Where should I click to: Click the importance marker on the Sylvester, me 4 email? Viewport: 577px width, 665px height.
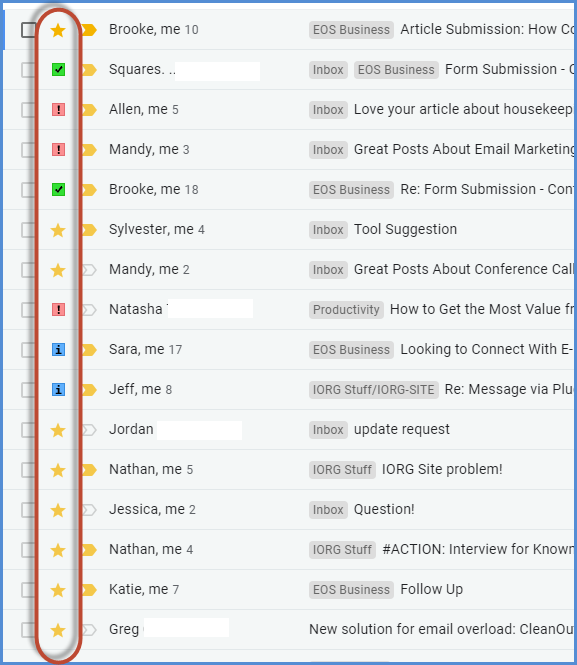pyautogui.click(x=89, y=230)
